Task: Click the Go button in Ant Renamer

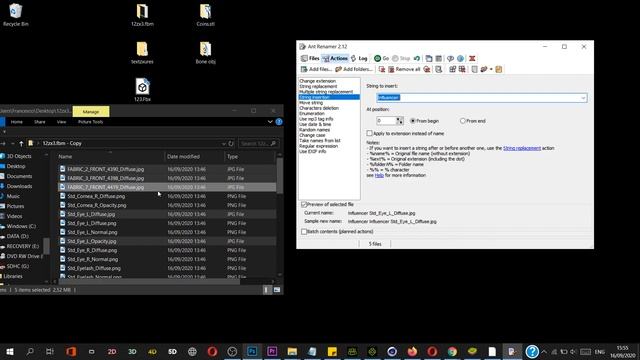Action: pyautogui.click(x=381, y=58)
